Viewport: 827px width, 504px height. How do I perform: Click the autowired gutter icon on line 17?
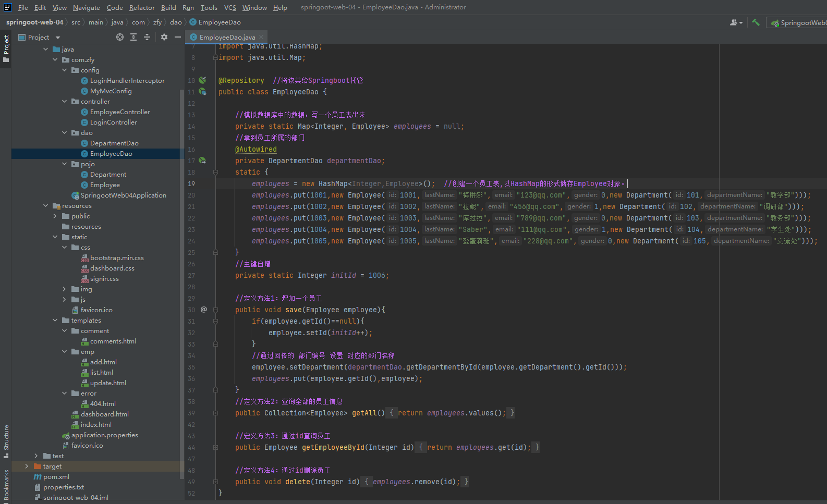202,161
